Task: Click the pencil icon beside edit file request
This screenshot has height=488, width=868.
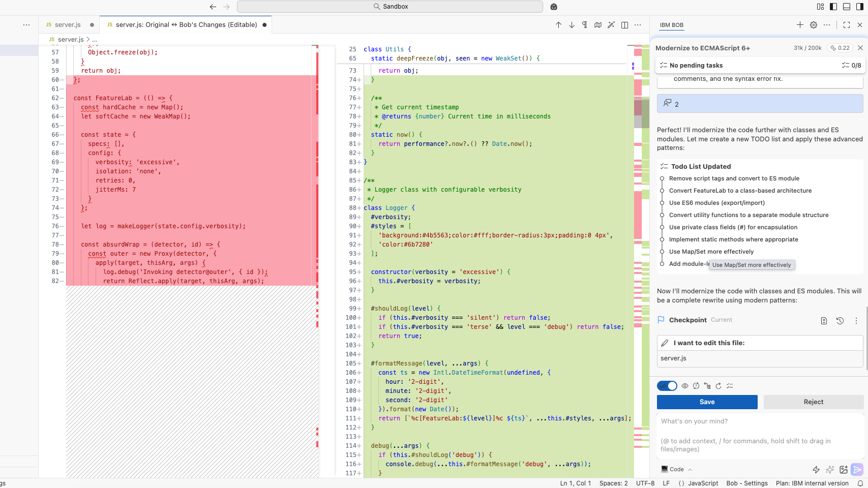Action: tap(665, 343)
